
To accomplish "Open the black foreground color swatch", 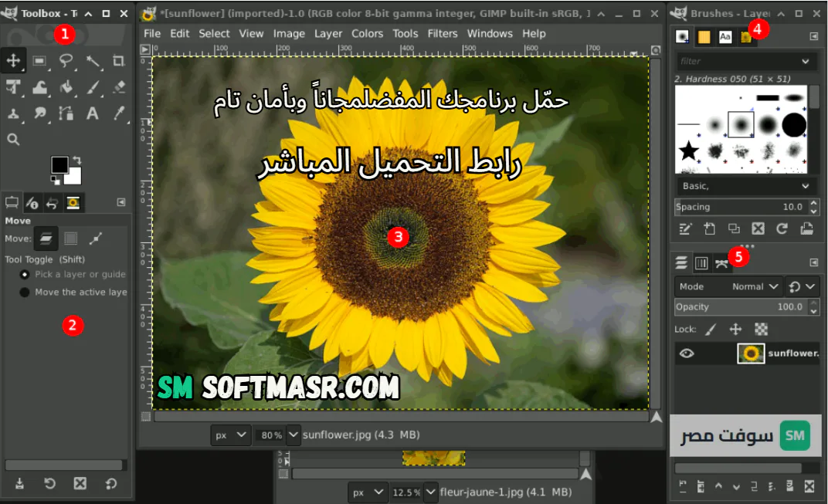I will tap(59, 164).
